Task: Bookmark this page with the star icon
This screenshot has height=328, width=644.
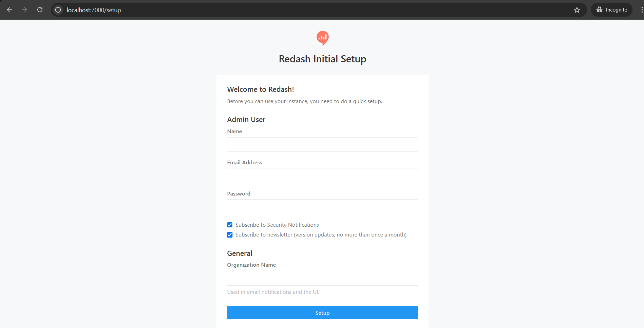Action: 577,10
